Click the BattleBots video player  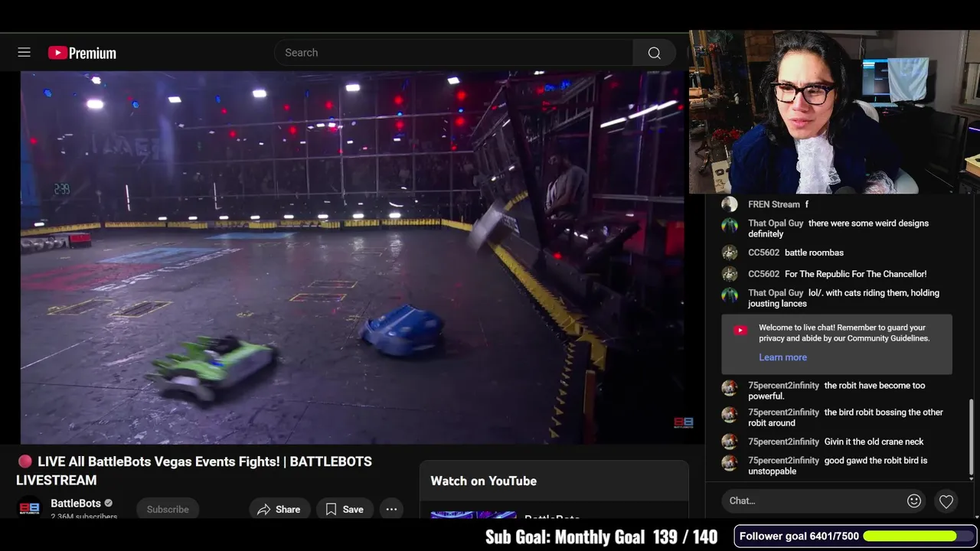(x=352, y=257)
